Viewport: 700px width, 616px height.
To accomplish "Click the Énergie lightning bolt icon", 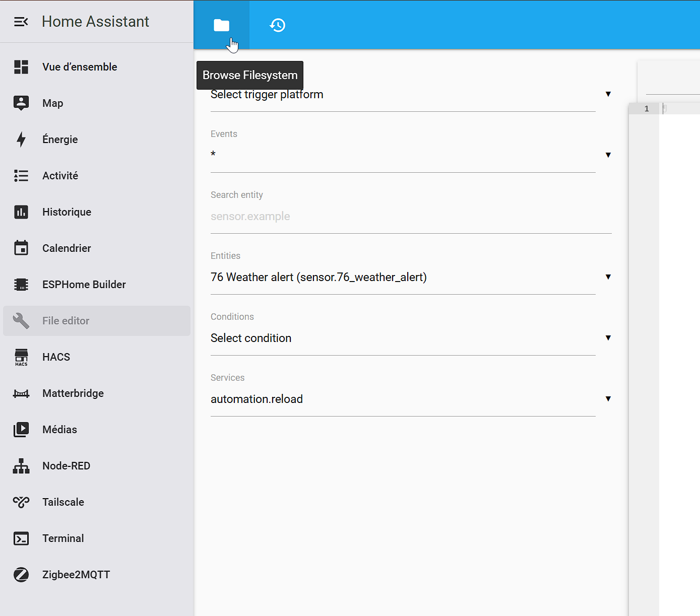I will click(x=21, y=140).
